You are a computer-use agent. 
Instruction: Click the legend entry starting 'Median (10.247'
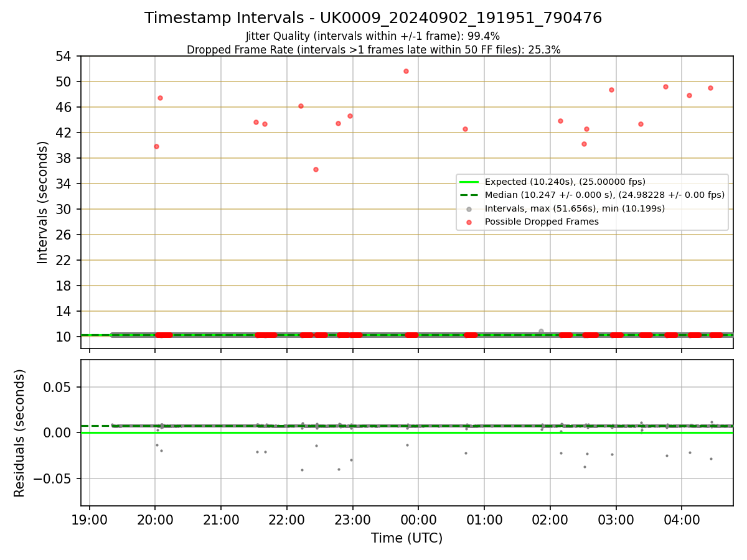(605, 195)
